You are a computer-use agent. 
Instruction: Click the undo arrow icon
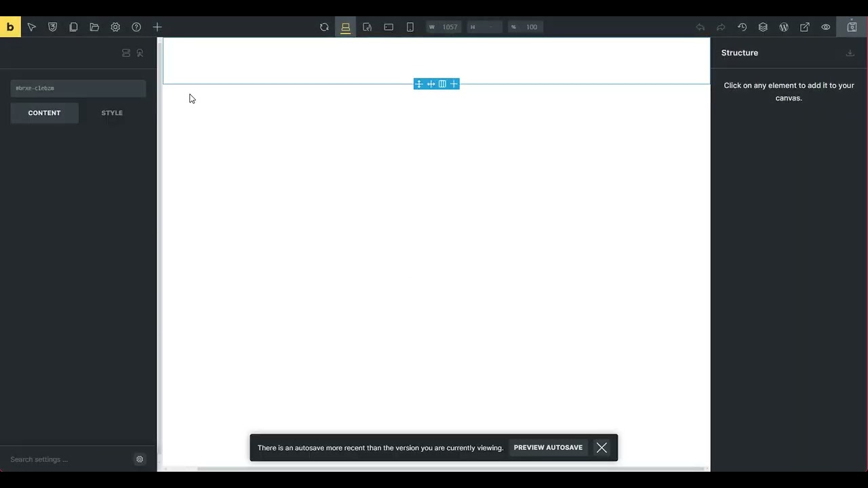pos(701,27)
